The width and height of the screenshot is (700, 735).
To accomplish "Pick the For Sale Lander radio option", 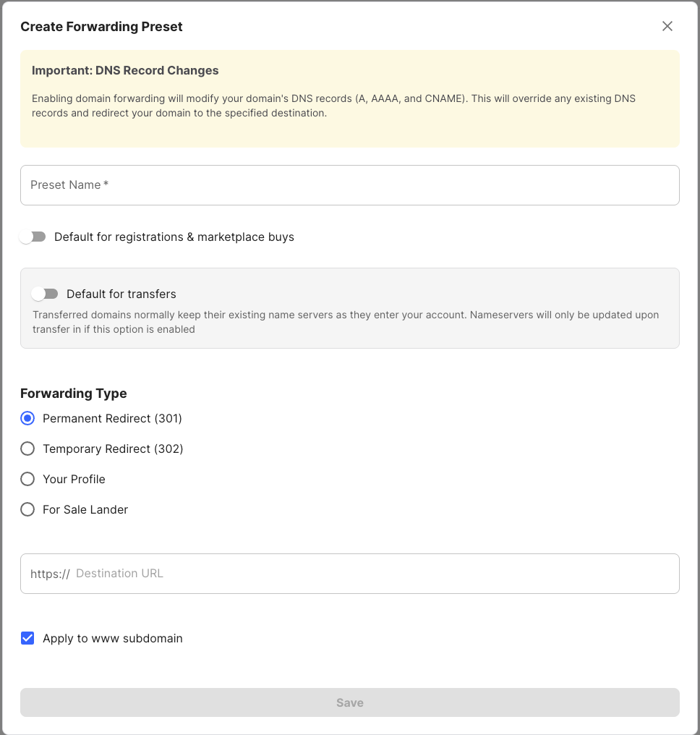I will (27, 509).
